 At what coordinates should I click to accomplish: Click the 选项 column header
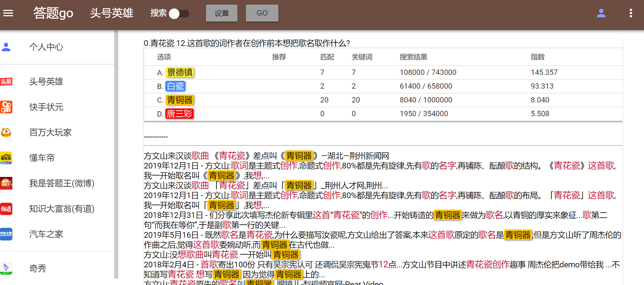pyautogui.click(x=164, y=57)
